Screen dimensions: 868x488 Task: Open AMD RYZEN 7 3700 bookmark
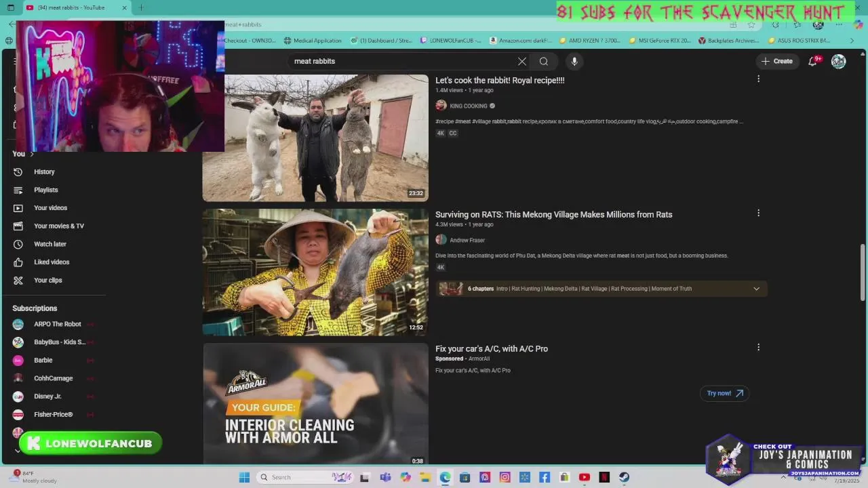pos(590,41)
